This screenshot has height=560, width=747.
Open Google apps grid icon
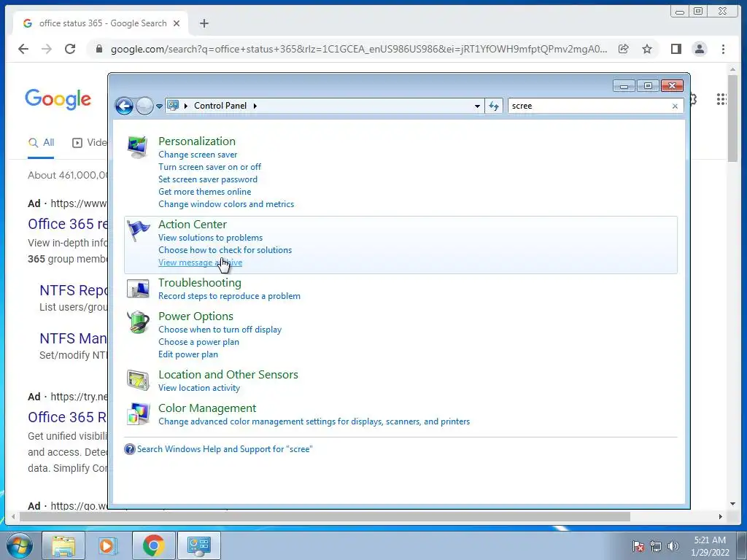click(x=721, y=99)
